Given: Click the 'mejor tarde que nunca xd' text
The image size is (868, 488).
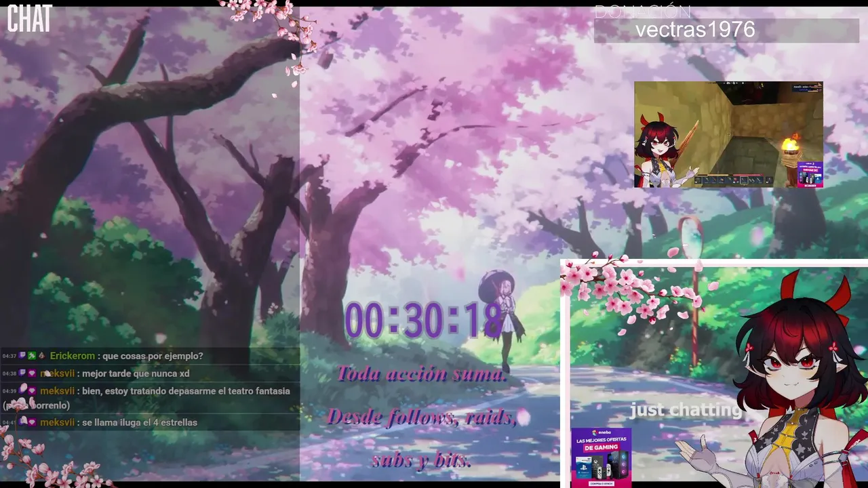Looking at the screenshot, I should (136, 373).
